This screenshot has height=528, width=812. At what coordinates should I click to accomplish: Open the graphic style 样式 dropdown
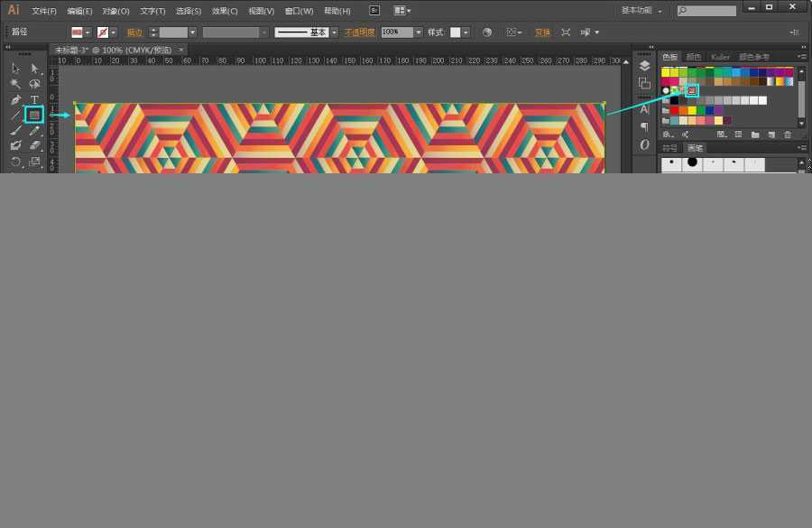pos(466,32)
